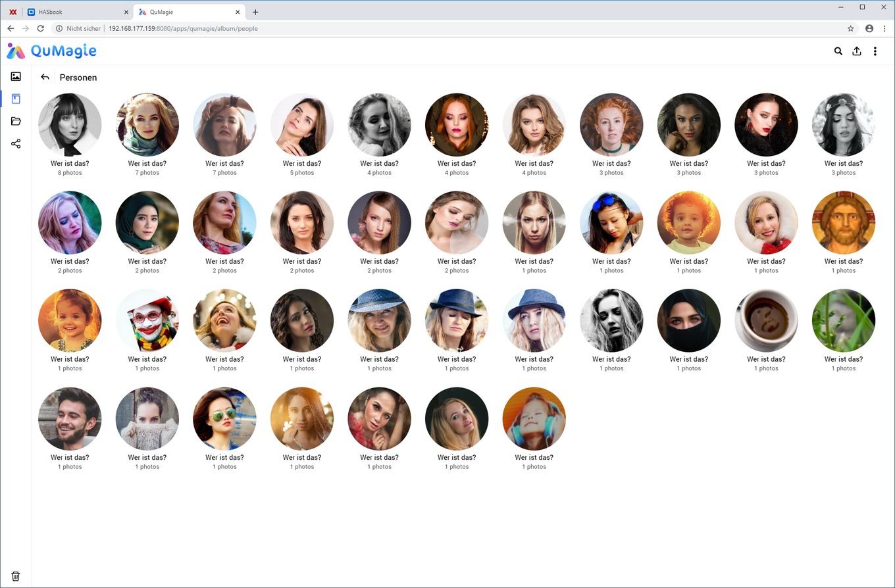This screenshot has width=895, height=588.
Task: Open the clown face thumbnail
Action: [147, 320]
